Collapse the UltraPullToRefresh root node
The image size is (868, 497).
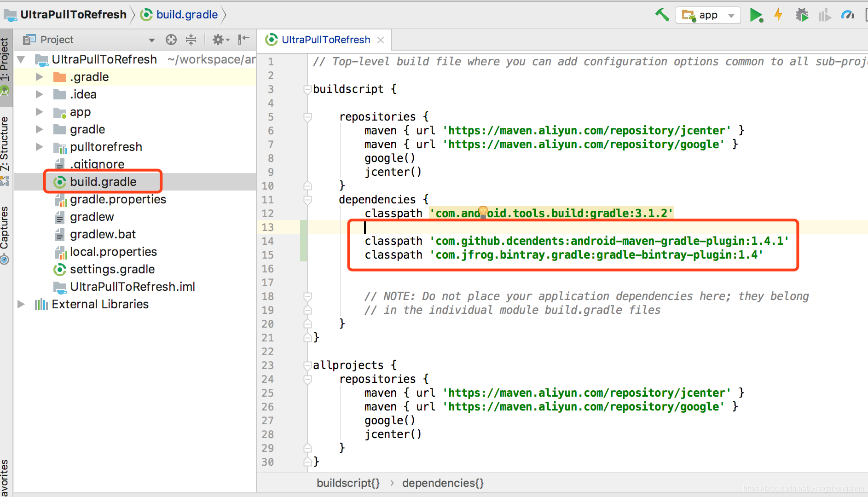click(x=21, y=59)
